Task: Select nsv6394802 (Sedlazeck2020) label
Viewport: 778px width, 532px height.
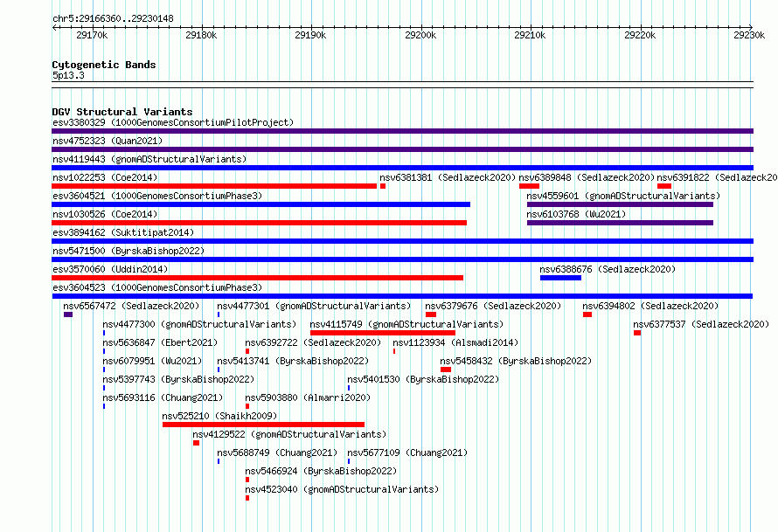Action: coord(650,306)
